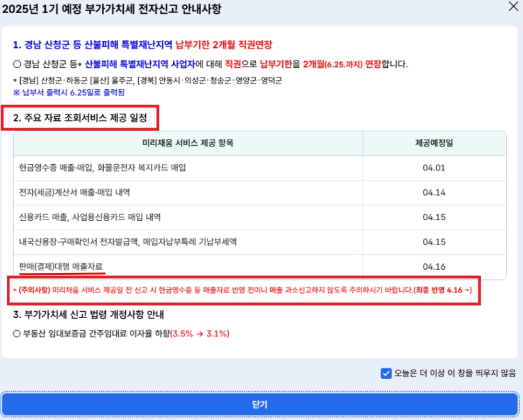Click the 04.16 date cell
Screen dimensions: 523x420
434,267
